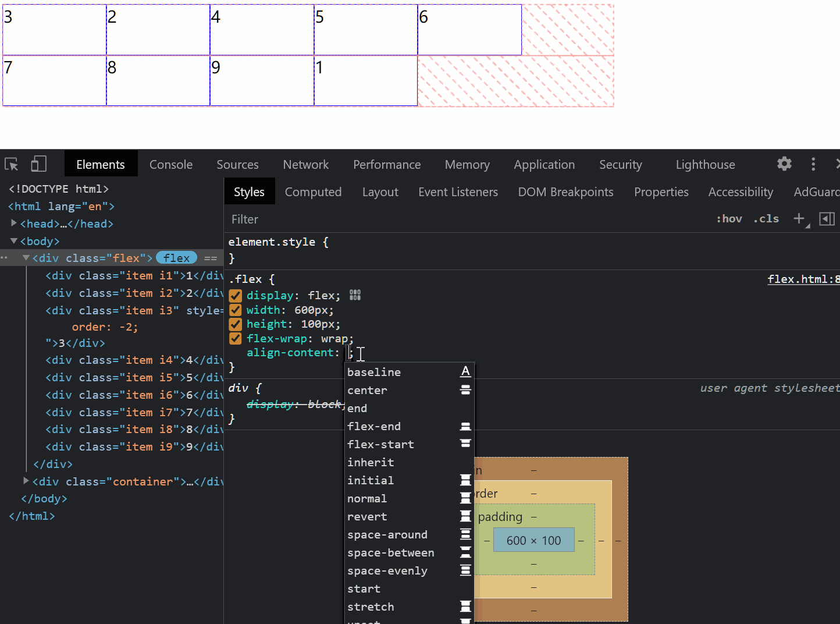The width and height of the screenshot is (840, 624).
Task: Activate the inspect element picker tool
Action: tap(12, 164)
